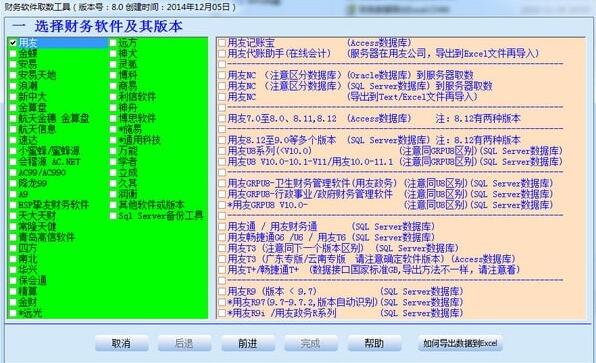Check the 商易 checkbox
The width and height of the screenshot is (596, 363).
pos(113,86)
